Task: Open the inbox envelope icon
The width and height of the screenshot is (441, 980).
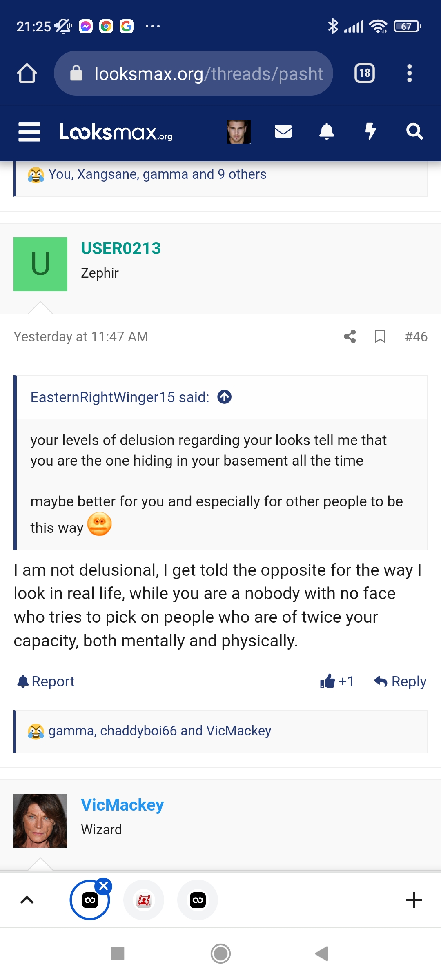Action: click(x=283, y=131)
